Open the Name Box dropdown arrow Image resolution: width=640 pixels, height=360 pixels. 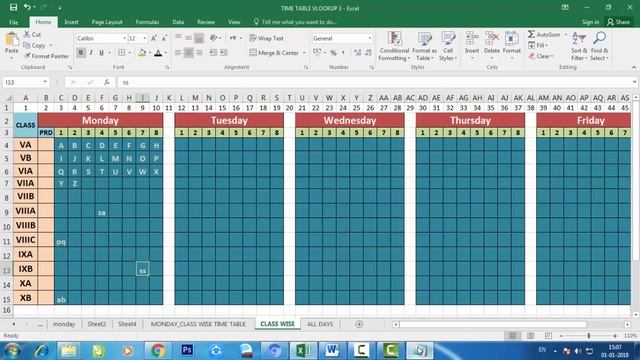click(x=45, y=82)
